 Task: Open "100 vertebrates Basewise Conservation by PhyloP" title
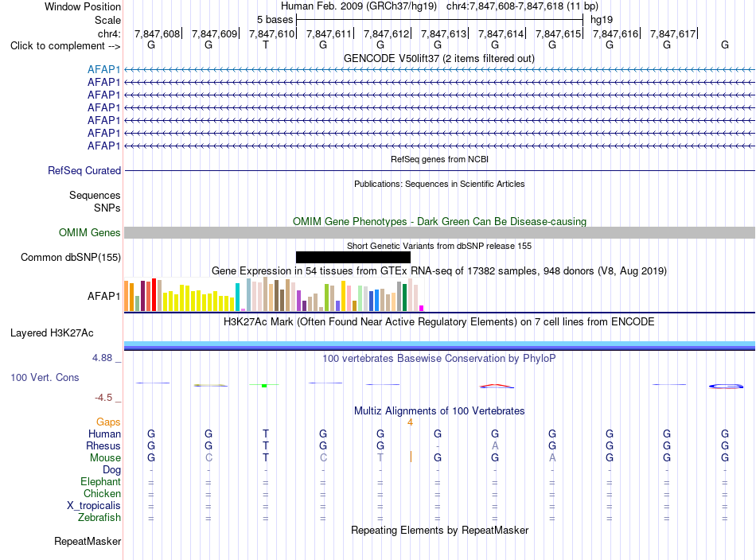click(x=439, y=359)
